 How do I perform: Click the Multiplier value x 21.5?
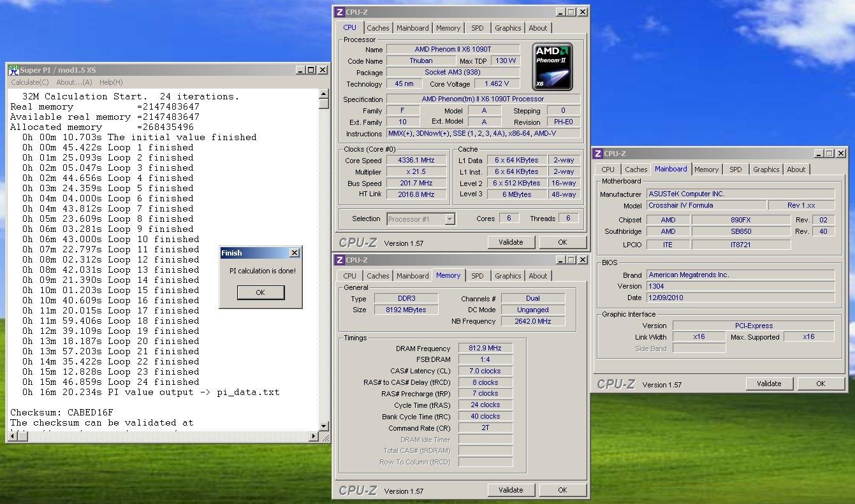click(x=416, y=172)
